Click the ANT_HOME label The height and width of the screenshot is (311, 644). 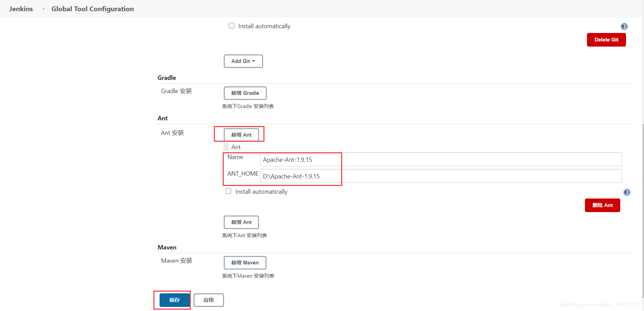243,174
